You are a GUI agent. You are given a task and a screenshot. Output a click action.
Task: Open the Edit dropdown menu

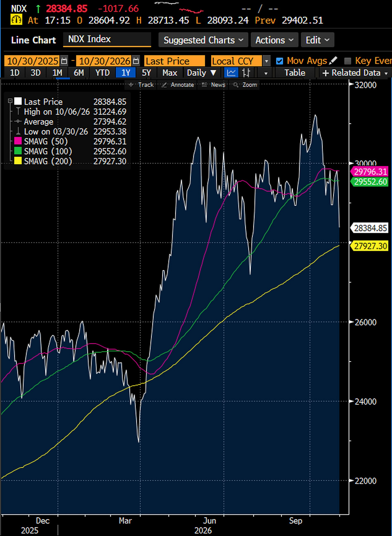[317, 40]
